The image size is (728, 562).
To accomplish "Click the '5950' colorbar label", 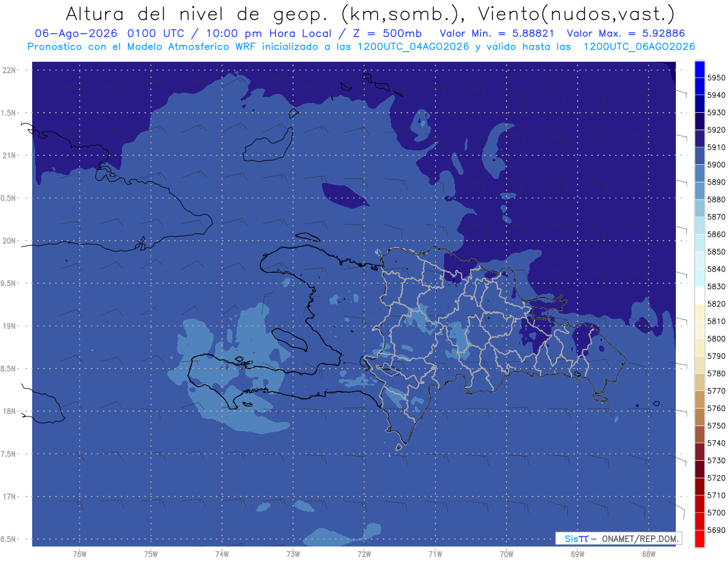I will (x=716, y=78).
